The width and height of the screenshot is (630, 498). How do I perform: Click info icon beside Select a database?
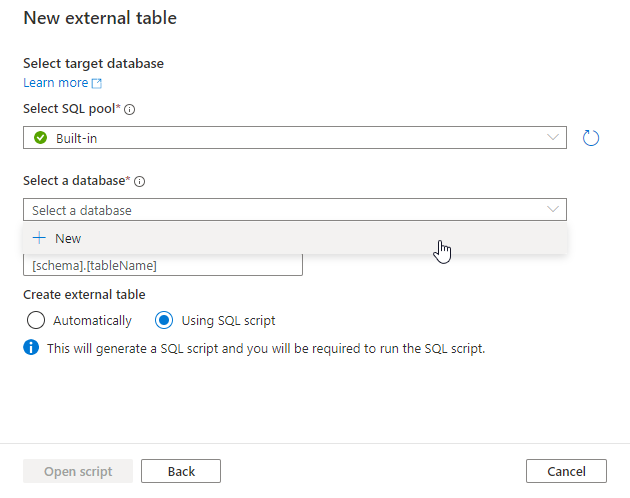pyautogui.click(x=139, y=182)
